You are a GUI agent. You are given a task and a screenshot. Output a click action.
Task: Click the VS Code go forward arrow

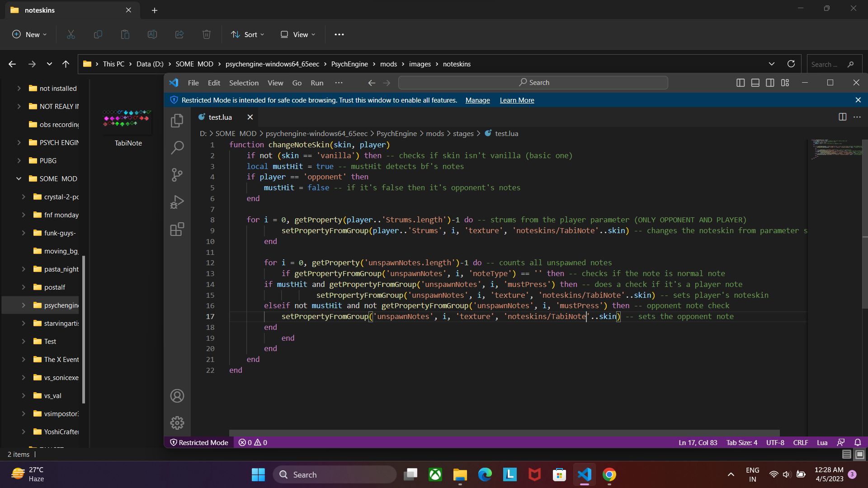387,83
